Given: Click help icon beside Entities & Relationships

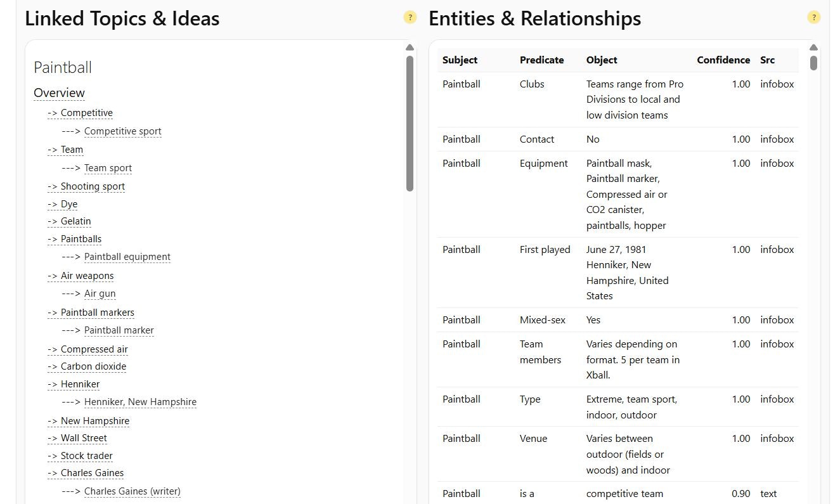Looking at the screenshot, I should (x=814, y=18).
